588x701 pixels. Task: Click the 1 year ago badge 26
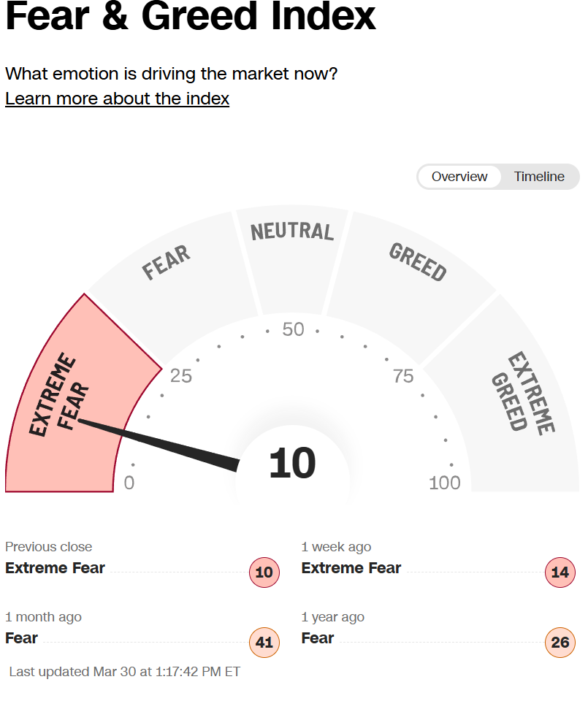pyautogui.click(x=560, y=643)
